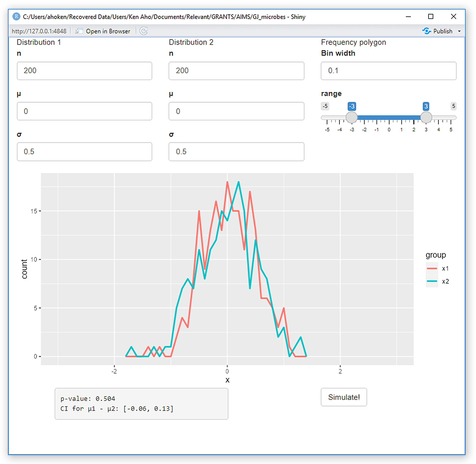Click the range slider's upper handle at 3
The image size is (476, 464).
(x=426, y=117)
